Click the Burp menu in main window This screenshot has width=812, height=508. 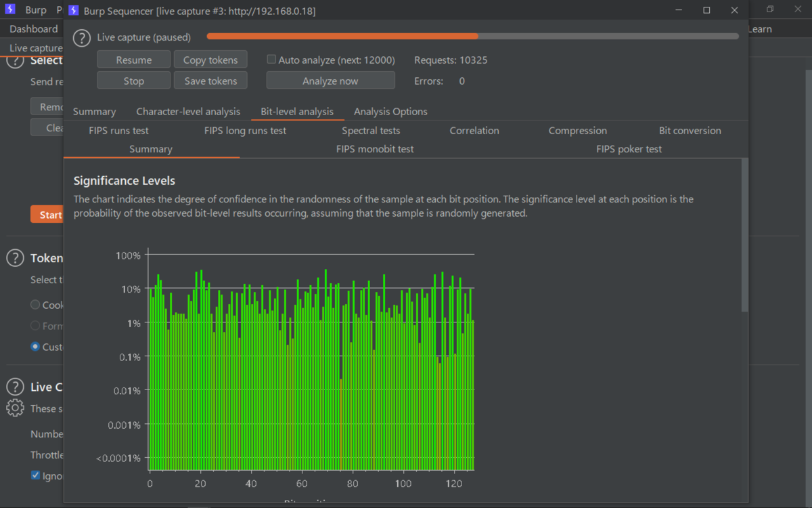tap(36, 10)
